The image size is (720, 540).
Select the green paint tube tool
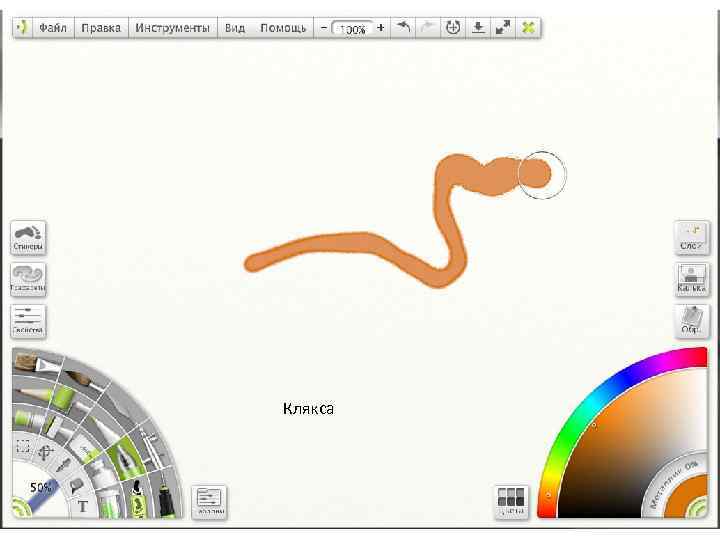pos(28,418)
